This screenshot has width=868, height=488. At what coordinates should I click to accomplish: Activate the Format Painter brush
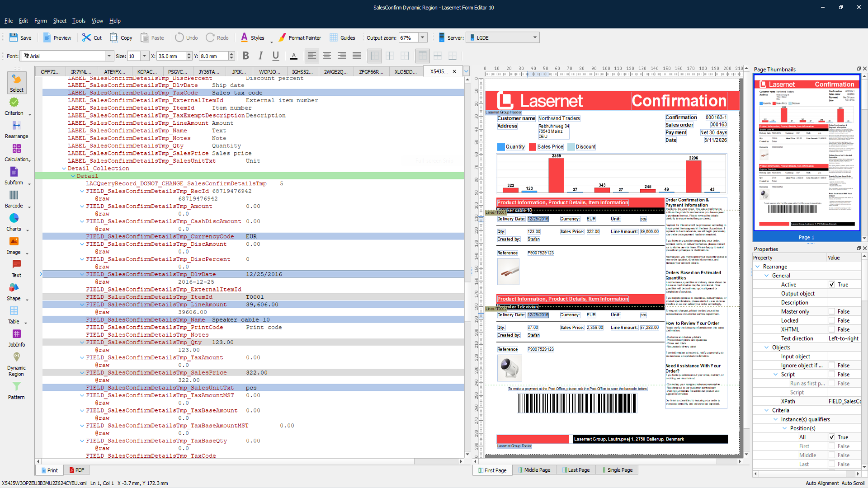point(300,38)
